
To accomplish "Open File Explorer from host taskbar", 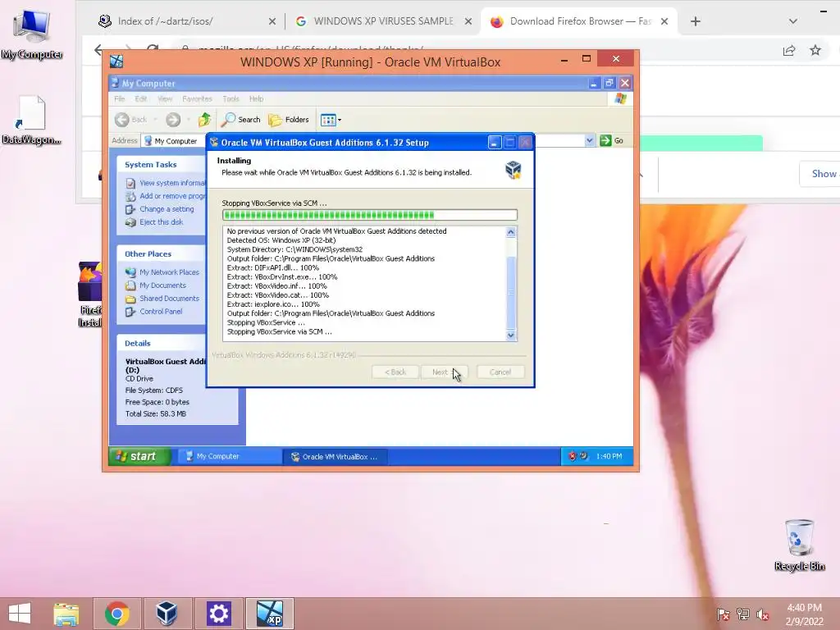I will 66,614.
